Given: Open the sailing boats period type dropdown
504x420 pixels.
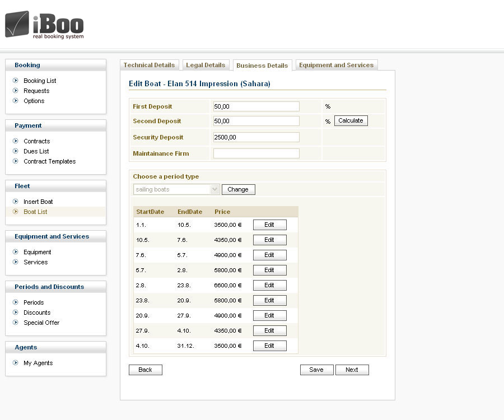Looking at the screenshot, I should (176, 189).
